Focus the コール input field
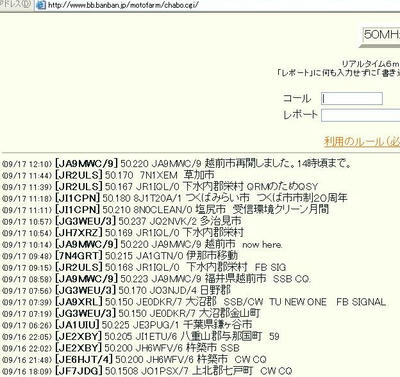400x377 pixels. [x=352, y=99]
